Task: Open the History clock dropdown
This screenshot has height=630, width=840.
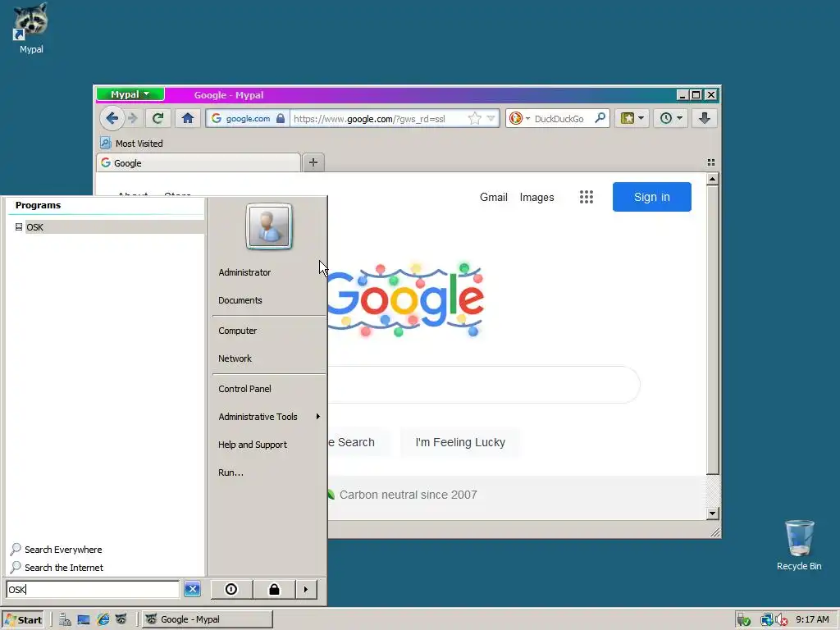Action: pyautogui.click(x=671, y=118)
